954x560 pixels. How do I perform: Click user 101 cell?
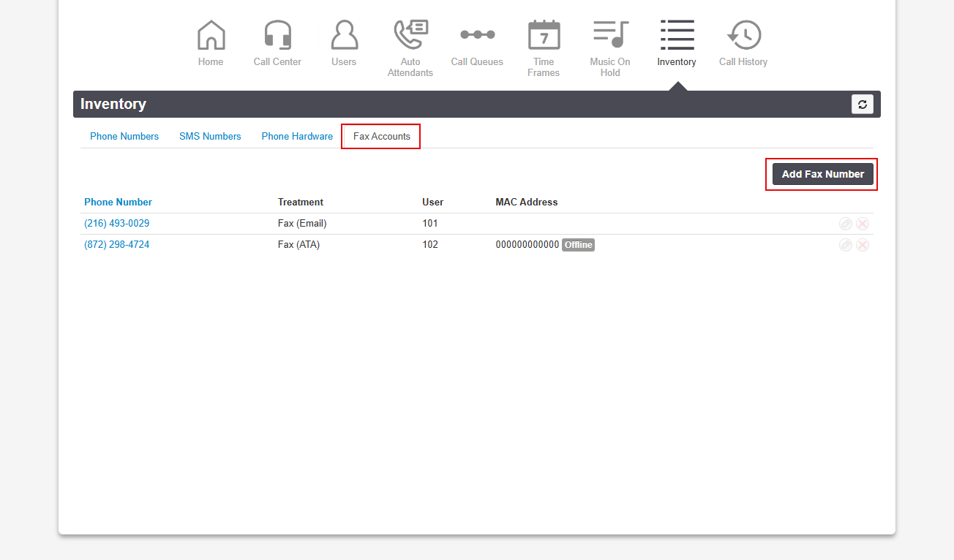pyautogui.click(x=430, y=224)
